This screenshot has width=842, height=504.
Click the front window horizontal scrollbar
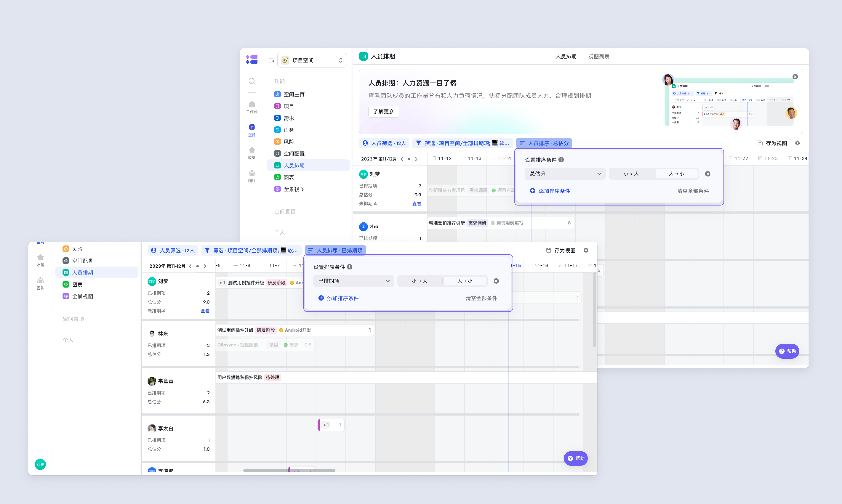point(289,470)
